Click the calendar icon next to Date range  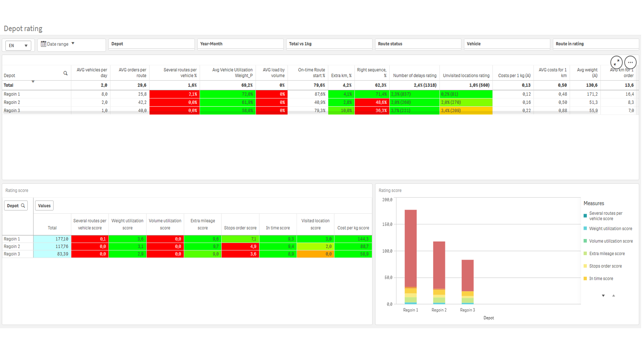[43, 44]
